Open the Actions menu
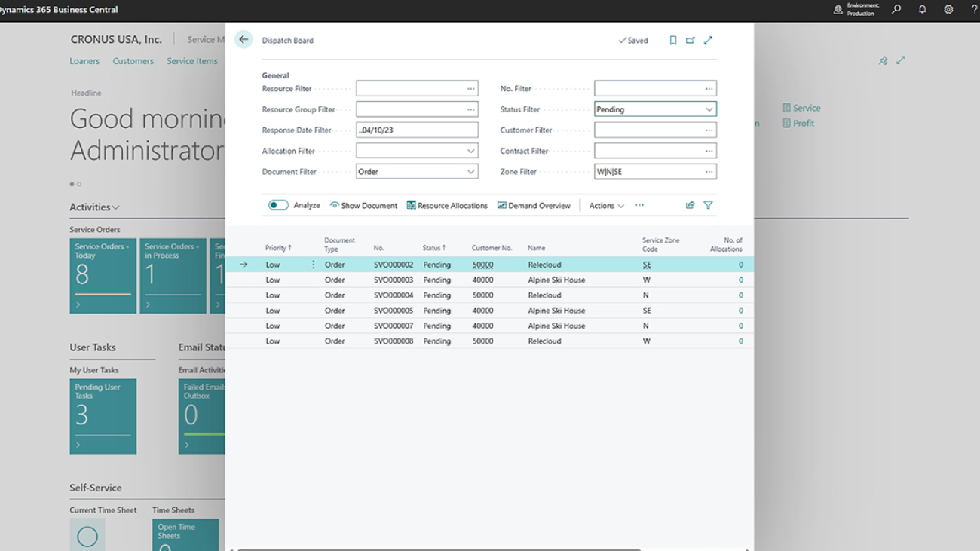The width and height of the screenshot is (980, 551). point(606,206)
